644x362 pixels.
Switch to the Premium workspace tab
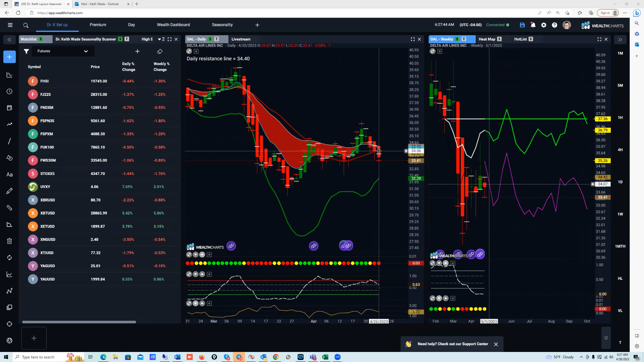click(98, 25)
